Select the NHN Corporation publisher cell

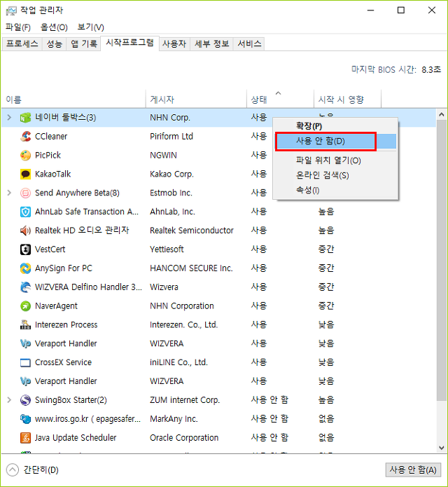pyautogui.click(x=182, y=306)
